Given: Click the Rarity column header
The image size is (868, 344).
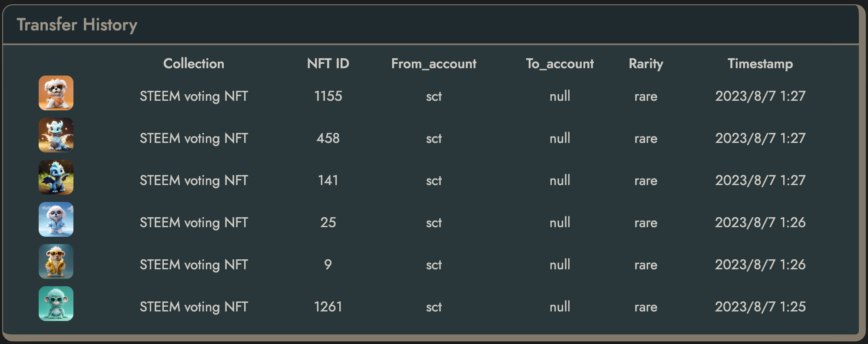Looking at the screenshot, I should [646, 64].
